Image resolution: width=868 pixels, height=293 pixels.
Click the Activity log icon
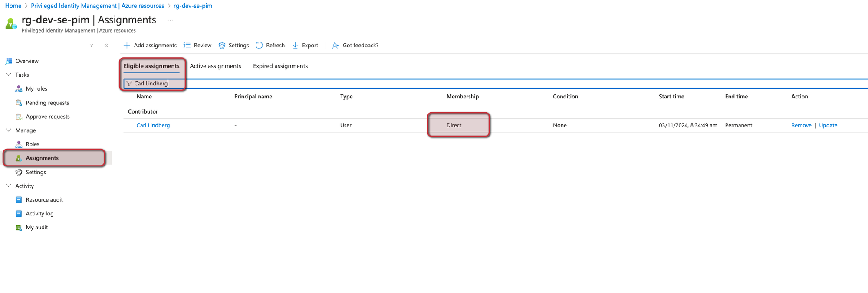pos(19,214)
